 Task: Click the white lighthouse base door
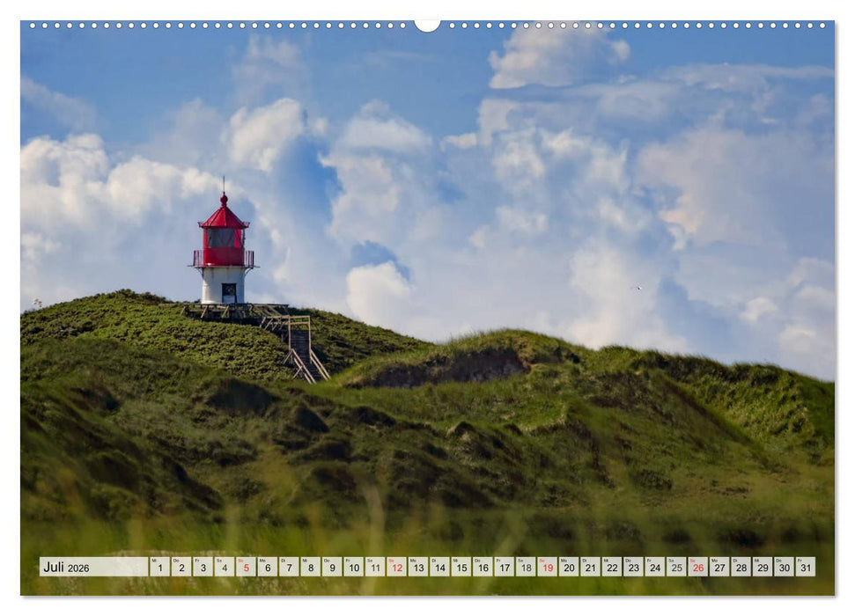point(228,293)
